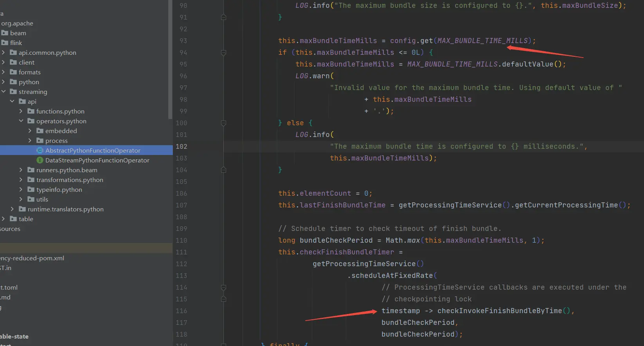Expand the formats package node
The height and width of the screenshot is (346, 644).
[3, 72]
